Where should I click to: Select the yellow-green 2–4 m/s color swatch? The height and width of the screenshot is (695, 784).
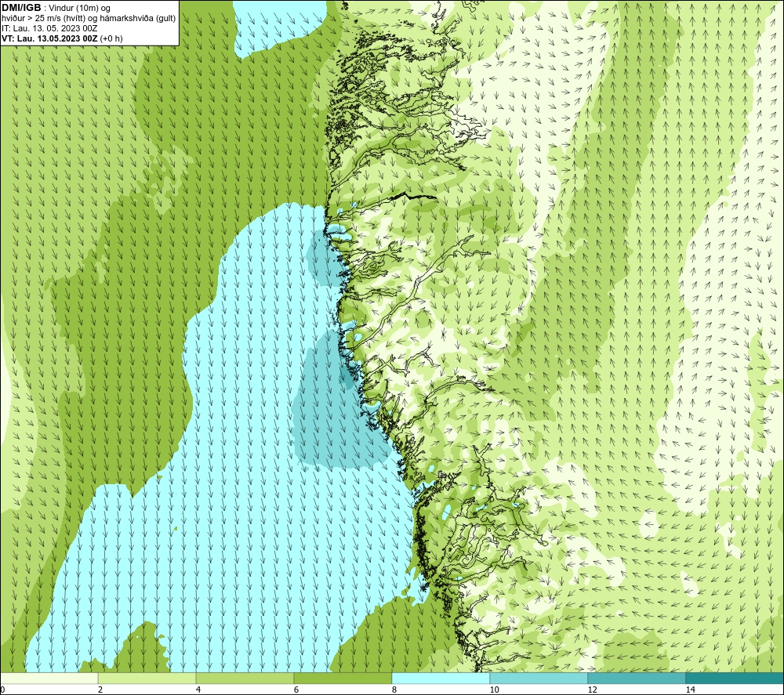click(x=147, y=678)
